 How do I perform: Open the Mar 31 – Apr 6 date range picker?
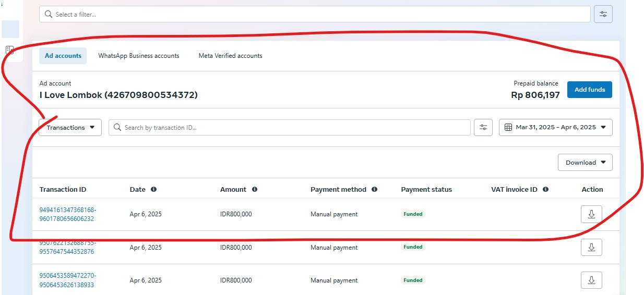pyautogui.click(x=555, y=128)
